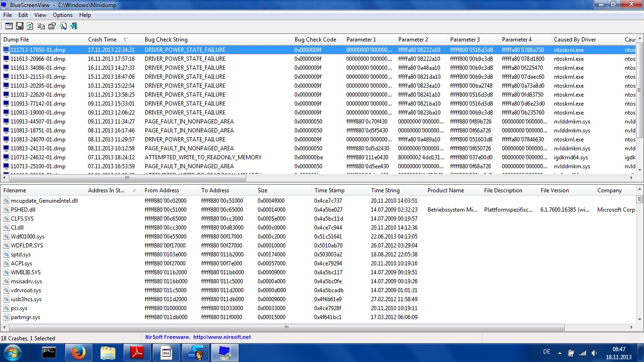
Task: Click the power plug battery tray icon
Action: (x=571, y=353)
